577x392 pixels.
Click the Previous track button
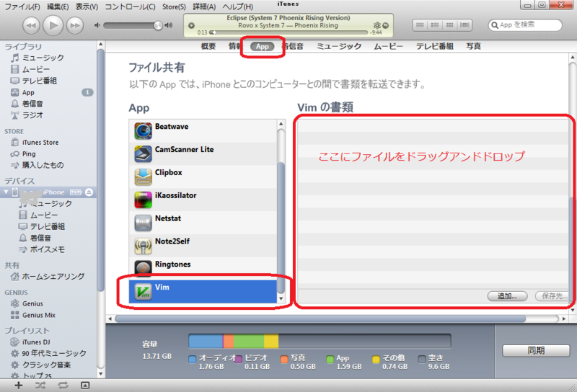point(31,25)
